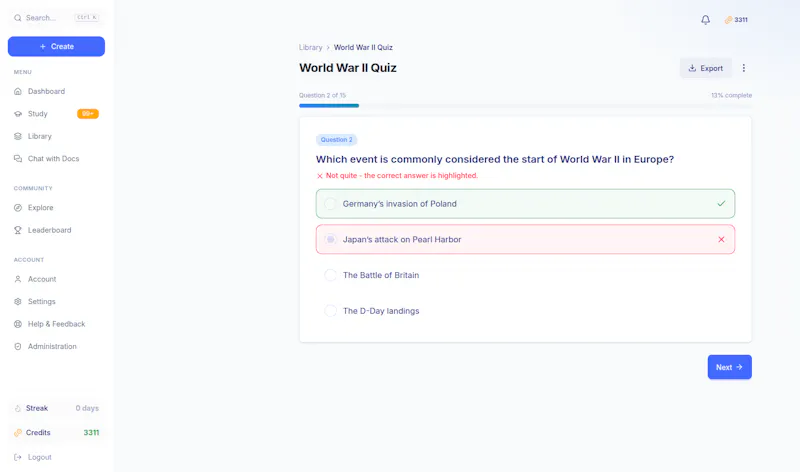Image resolution: width=800 pixels, height=472 pixels.
Task: Click the '13% complete' text
Action: (x=731, y=95)
